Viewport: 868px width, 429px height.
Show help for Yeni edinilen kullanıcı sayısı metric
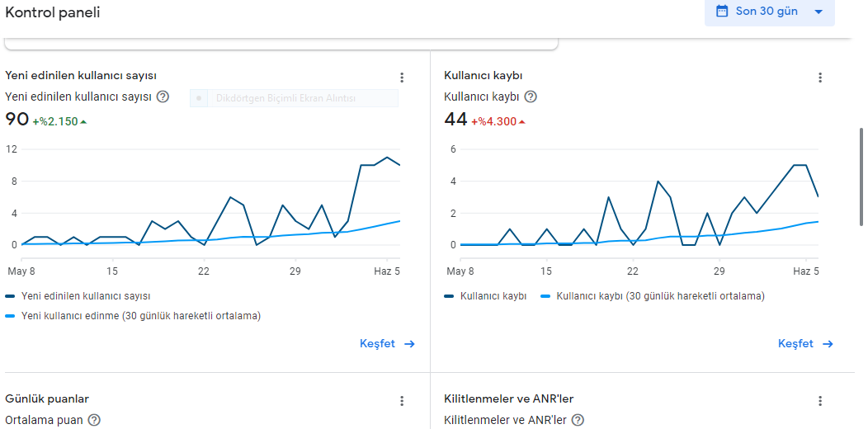[163, 97]
